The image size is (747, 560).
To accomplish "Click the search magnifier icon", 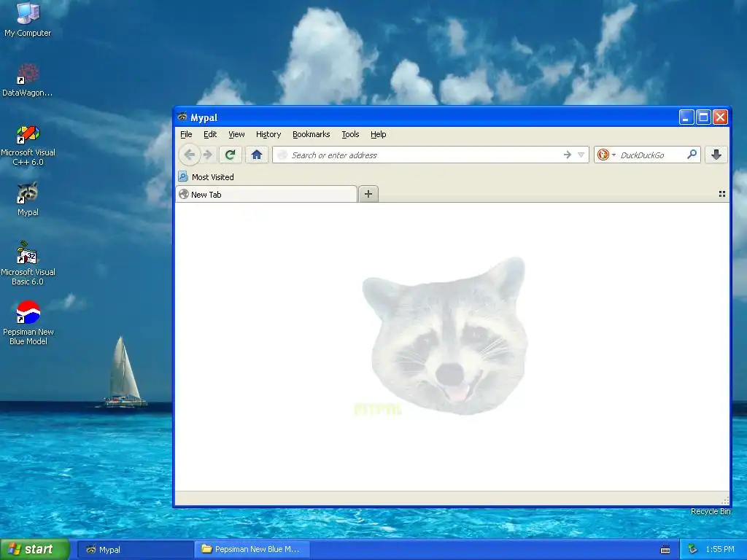I will (x=692, y=155).
